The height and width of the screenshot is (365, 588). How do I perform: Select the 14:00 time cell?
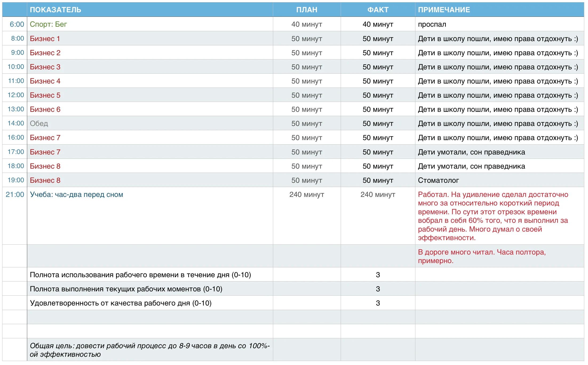tap(16, 123)
